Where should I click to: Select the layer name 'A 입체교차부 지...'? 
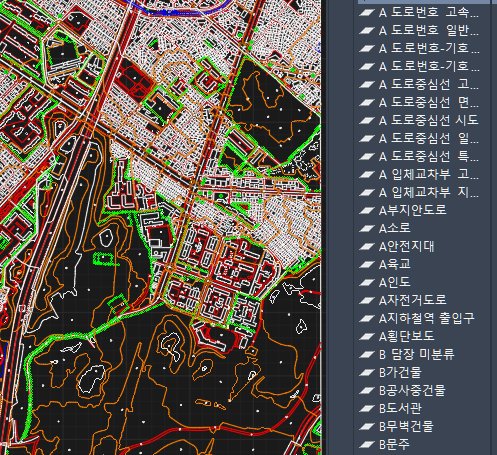point(429,193)
